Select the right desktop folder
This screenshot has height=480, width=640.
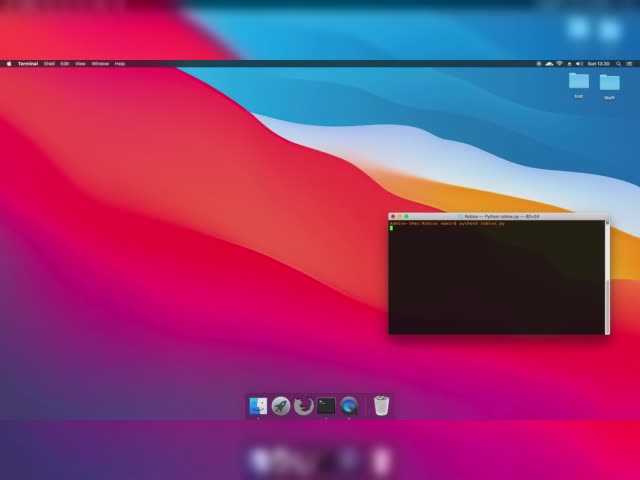pyautogui.click(x=609, y=82)
